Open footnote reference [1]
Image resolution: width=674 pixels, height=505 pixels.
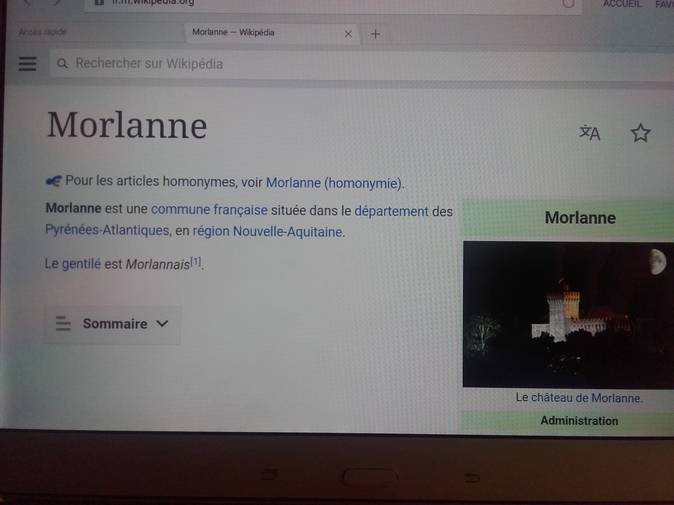pyautogui.click(x=196, y=261)
